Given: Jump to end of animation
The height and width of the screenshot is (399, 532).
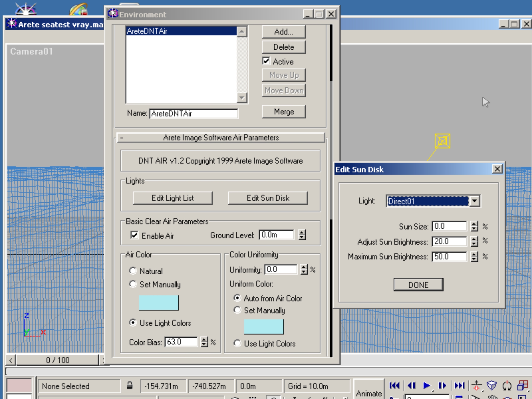Looking at the screenshot, I should (x=459, y=386).
